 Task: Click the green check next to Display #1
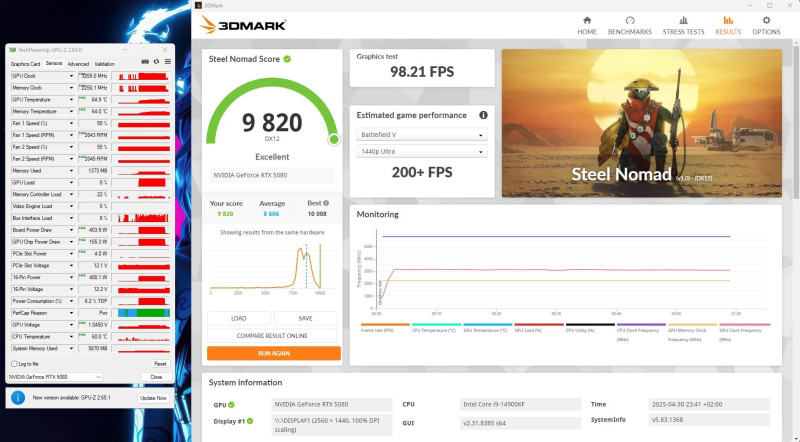tap(250, 421)
